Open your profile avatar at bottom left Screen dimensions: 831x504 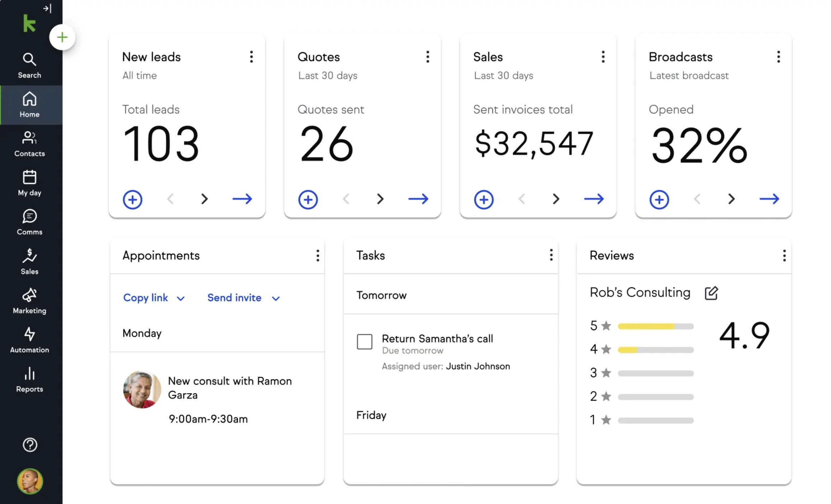click(x=30, y=481)
